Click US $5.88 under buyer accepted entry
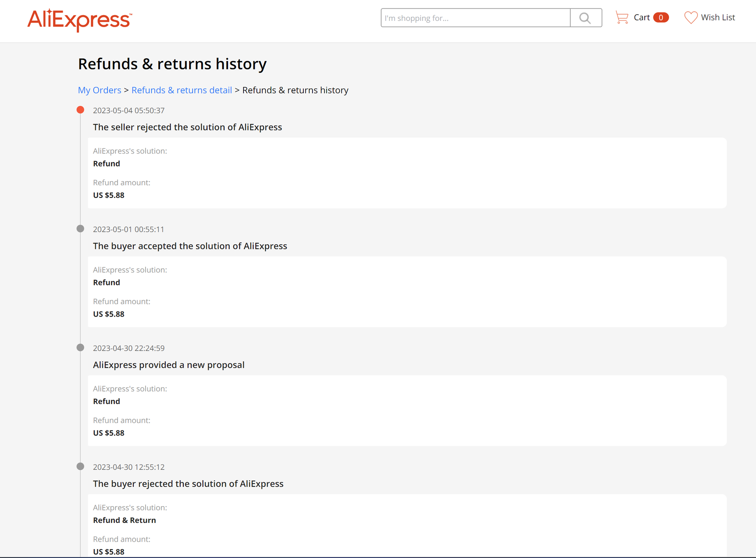Screen dimensions: 756x558 [109, 314]
